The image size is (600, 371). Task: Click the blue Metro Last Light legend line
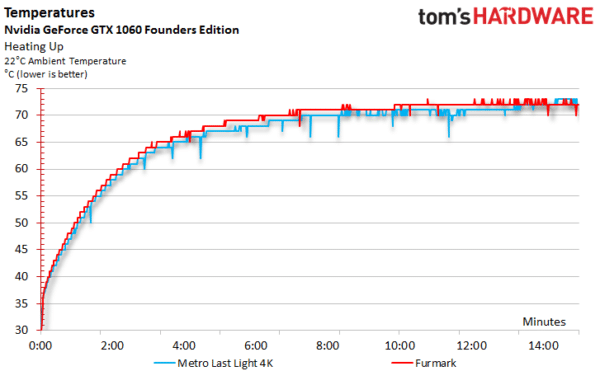[x=165, y=363]
